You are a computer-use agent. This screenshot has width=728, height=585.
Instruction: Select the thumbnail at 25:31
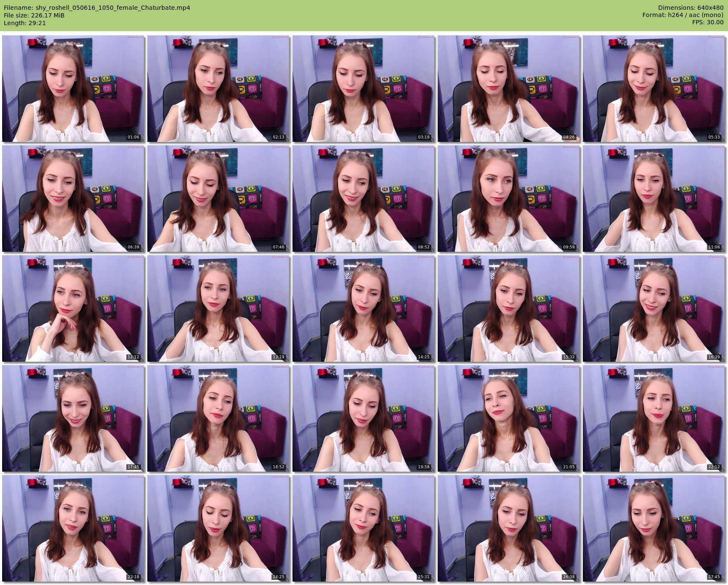364,528
